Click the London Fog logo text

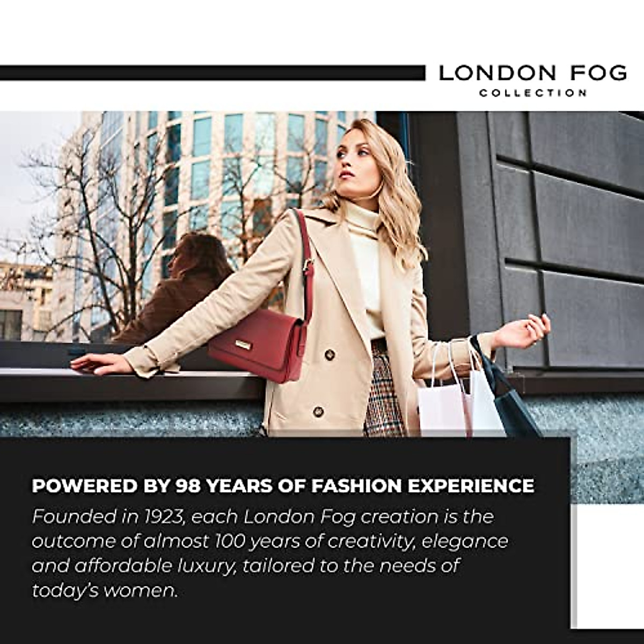533,73
